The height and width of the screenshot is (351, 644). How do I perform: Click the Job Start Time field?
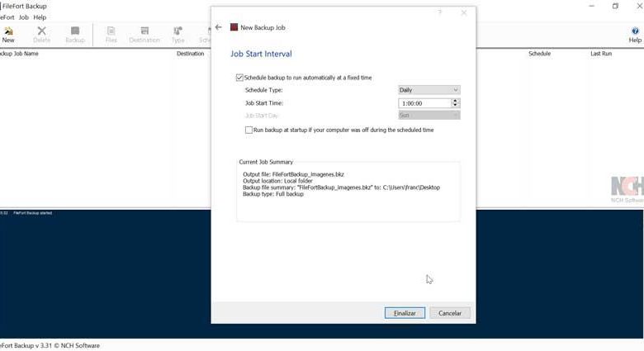[424, 103]
